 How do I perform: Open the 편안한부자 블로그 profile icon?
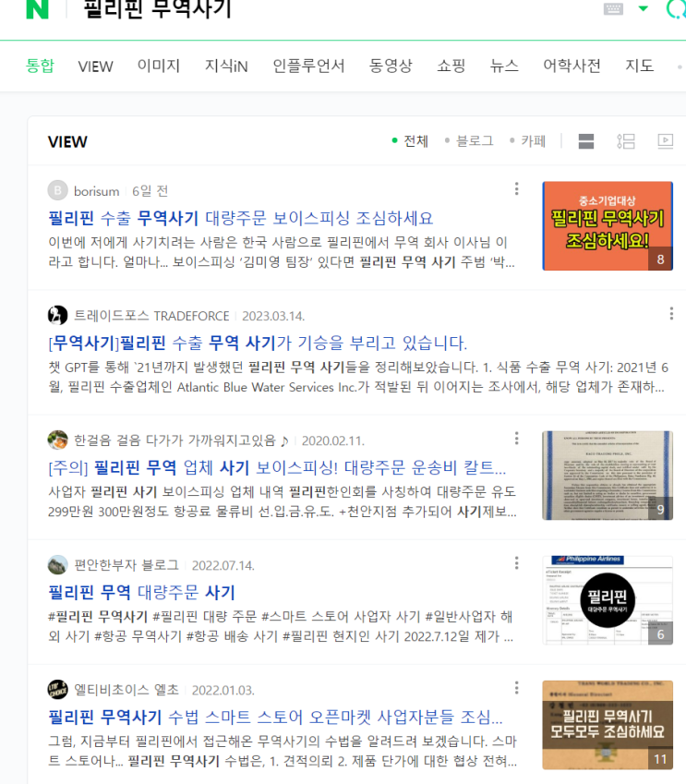pos(57,565)
